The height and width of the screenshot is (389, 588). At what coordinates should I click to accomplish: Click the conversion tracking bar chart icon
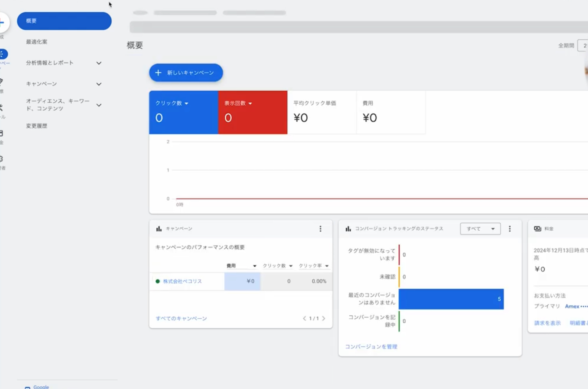pos(348,229)
